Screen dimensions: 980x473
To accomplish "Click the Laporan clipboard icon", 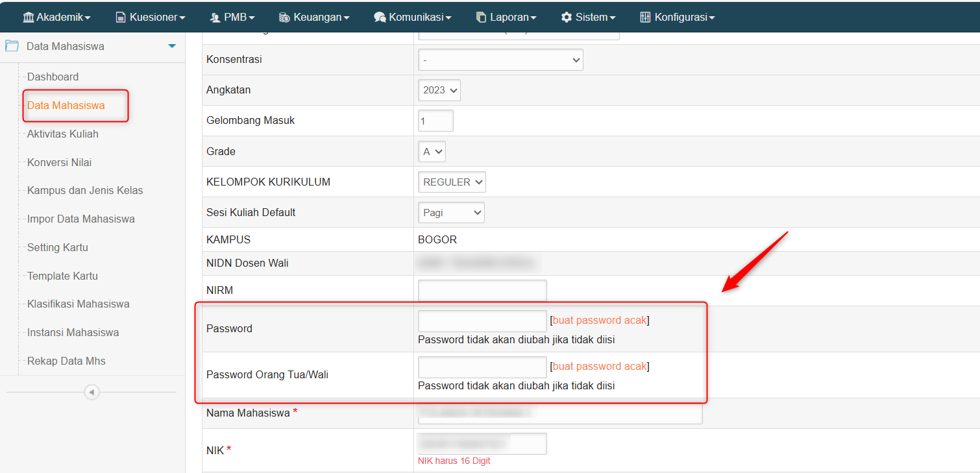I will [x=481, y=18].
